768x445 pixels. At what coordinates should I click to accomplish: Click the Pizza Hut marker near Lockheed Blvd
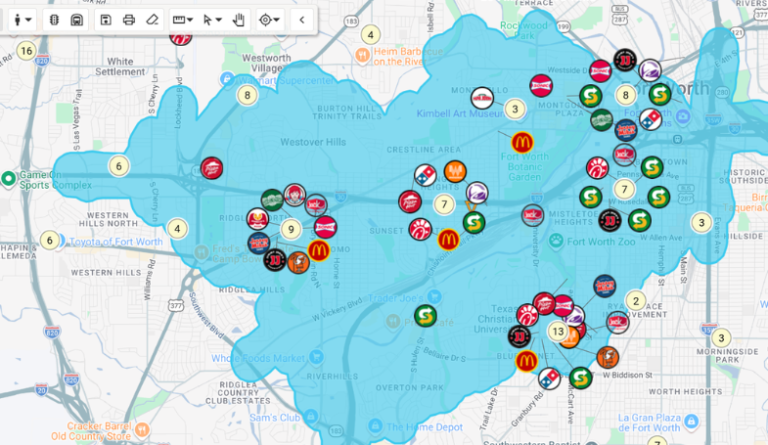(x=212, y=168)
